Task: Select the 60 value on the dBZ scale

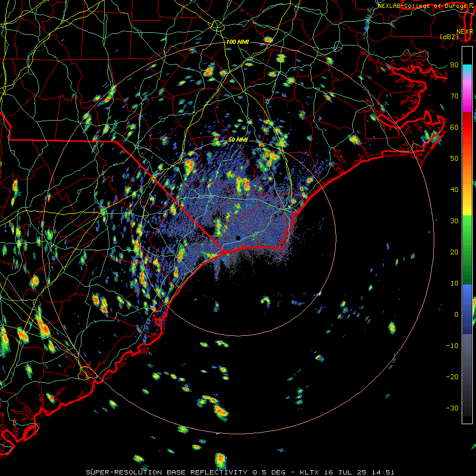Action: pos(454,127)
